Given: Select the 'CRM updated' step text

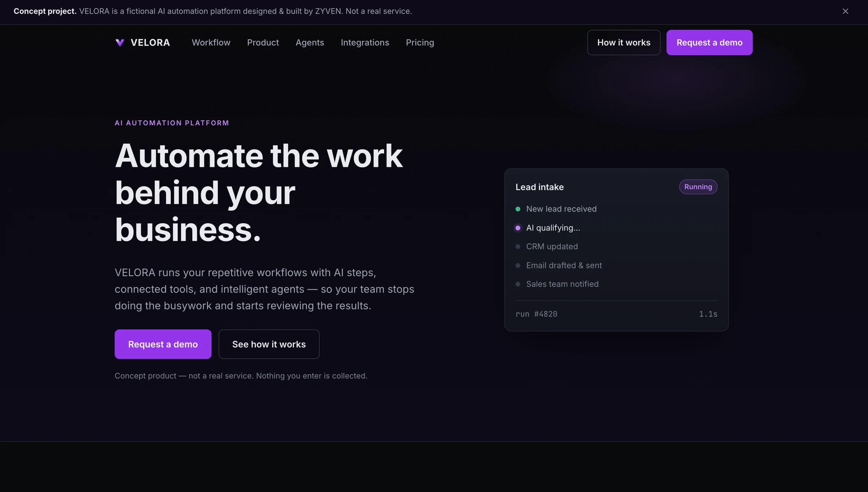Looking at the screenshot, I should point(552,247).
